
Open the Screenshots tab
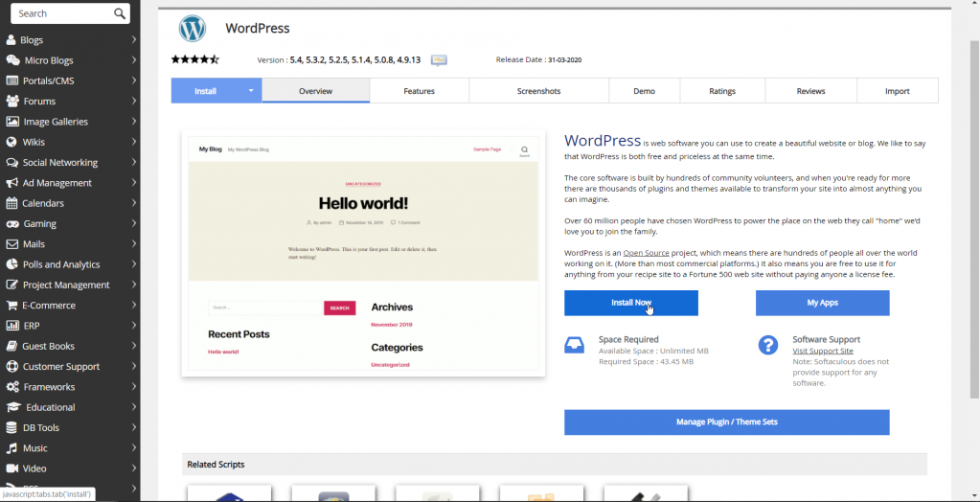[x=538, y=91]
